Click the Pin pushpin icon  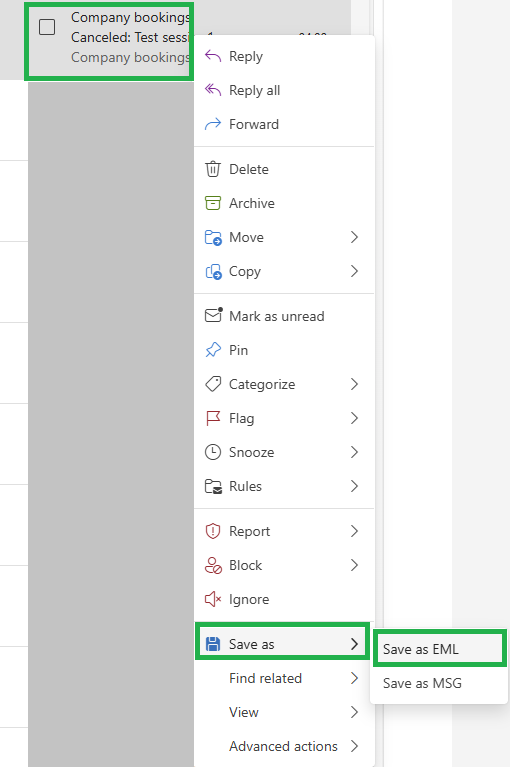pyautogui.click(x=213, y=350)
